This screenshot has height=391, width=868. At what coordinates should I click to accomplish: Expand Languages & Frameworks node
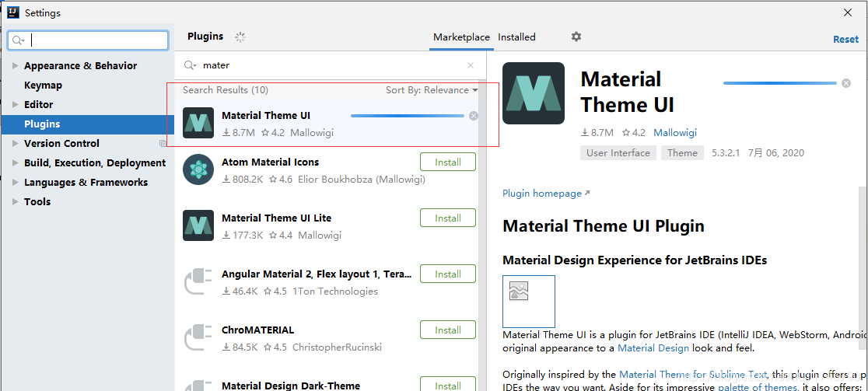[15, 182]
